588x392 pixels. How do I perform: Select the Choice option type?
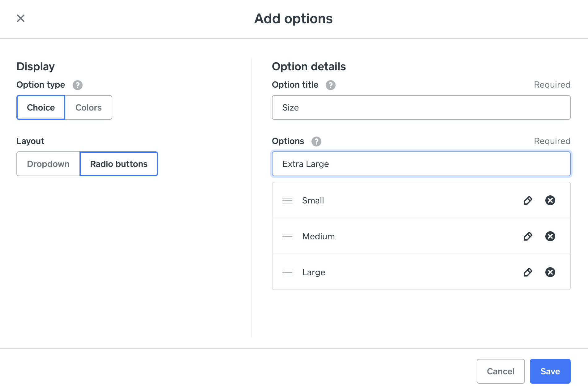click(x=41, y=107)
